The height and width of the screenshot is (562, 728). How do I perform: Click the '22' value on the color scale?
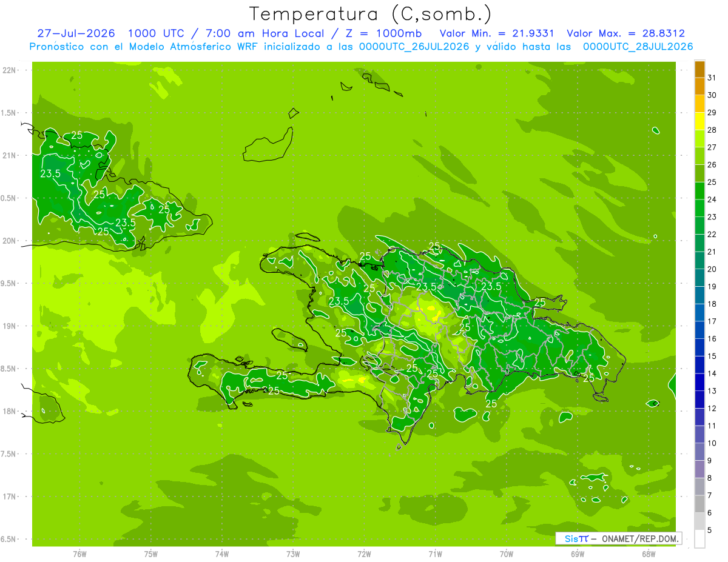coord(712,234)
